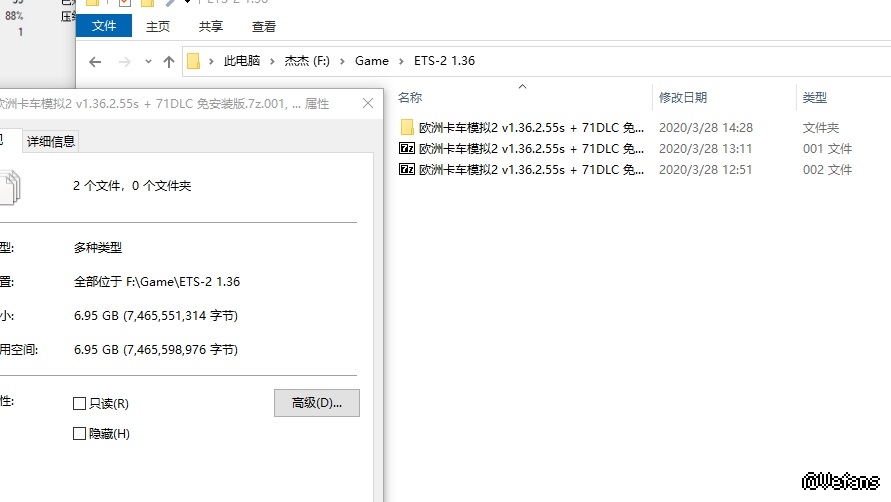The width and height of the screenshot is (891, 502).
Task: Open 高级(D)... attributes button
Action: point(317,403)
